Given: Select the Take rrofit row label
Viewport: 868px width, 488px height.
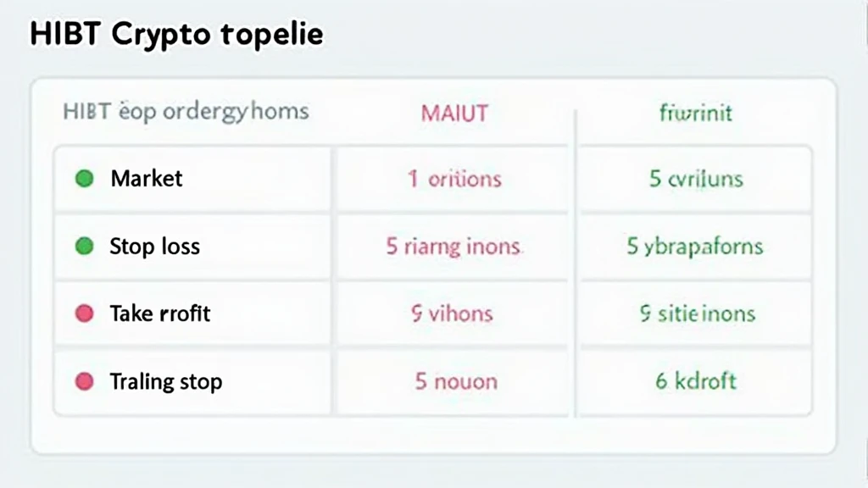Looking at the screenshot, I should (x=160, y=313).
